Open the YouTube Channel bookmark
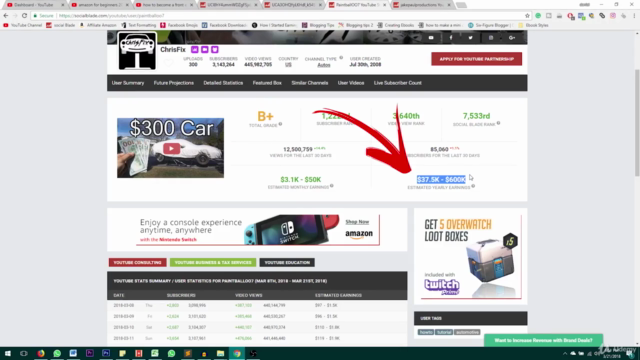The image size is (640, 360). click(23, 25)
